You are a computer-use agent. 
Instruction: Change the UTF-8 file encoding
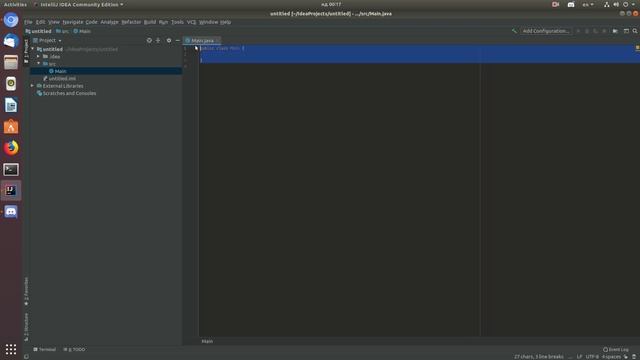tap(592, 357)
